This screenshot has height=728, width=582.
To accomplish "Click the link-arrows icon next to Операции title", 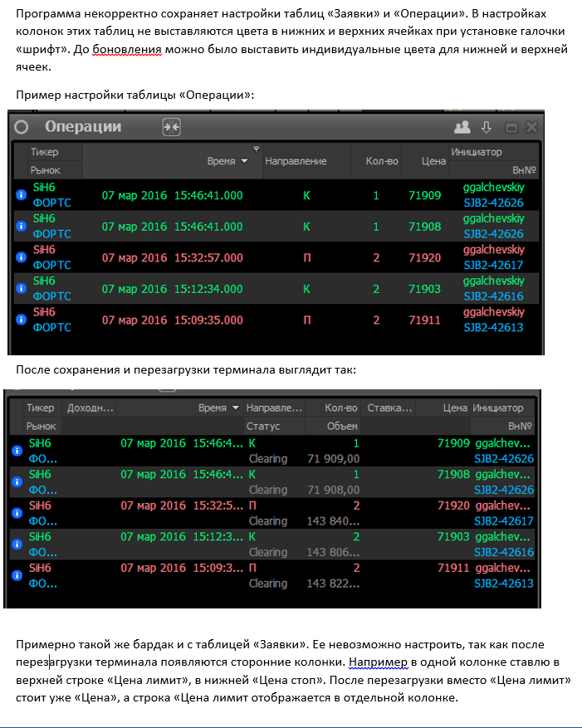I will pyautogui.click(x=172, y=127).
